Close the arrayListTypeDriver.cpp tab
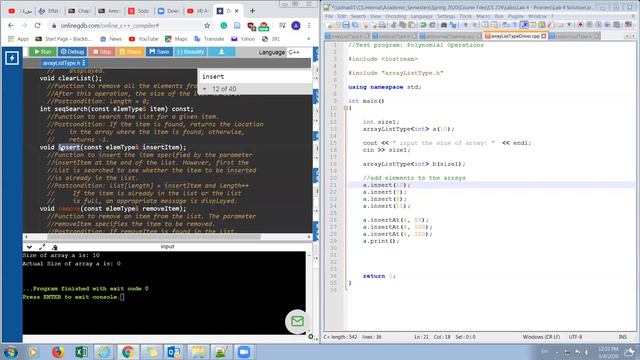Viewport: 640px width, 360px height. pyautogui.click(x=544, y=36)
